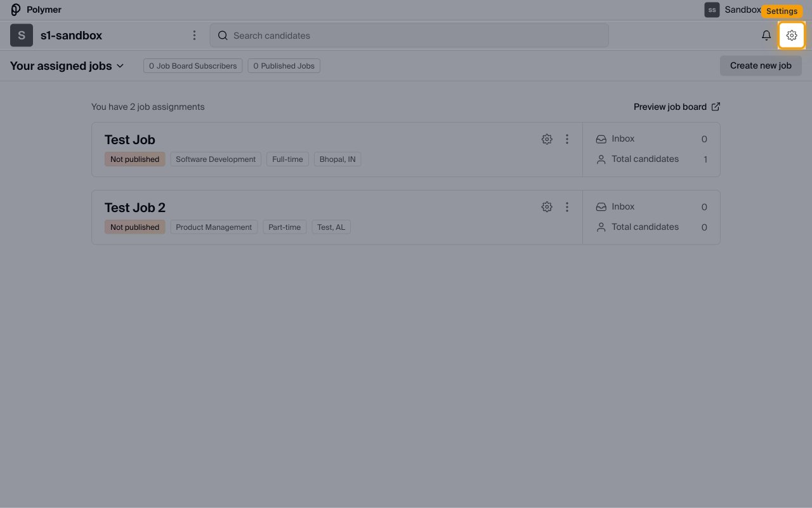
Task: Click the Search candidates field
Action: coord(409,36)
